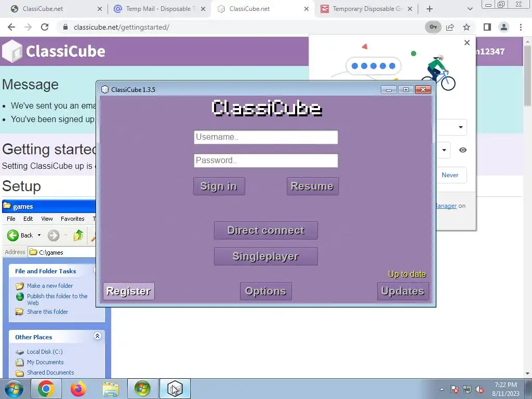Open the Chrome profile avatar
Image resolution: width=532 pixels, height=399 pixels.
pos(504,27)
